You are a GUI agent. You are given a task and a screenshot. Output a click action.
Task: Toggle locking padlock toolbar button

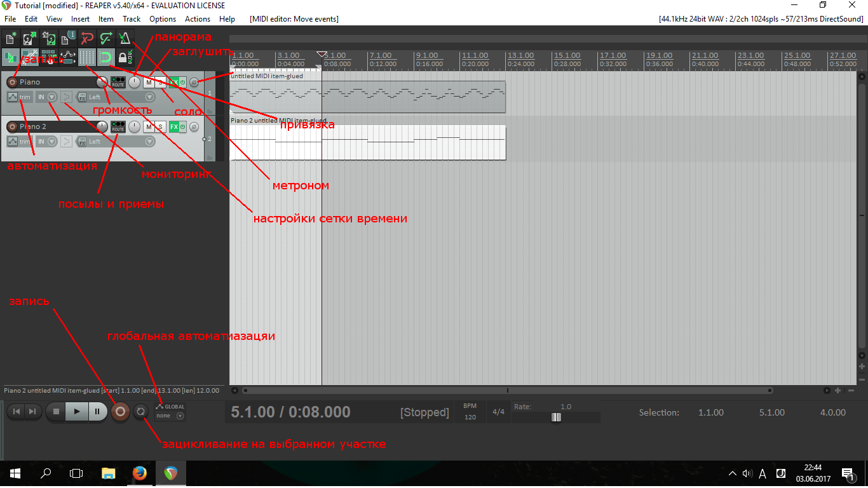[125, 57]
